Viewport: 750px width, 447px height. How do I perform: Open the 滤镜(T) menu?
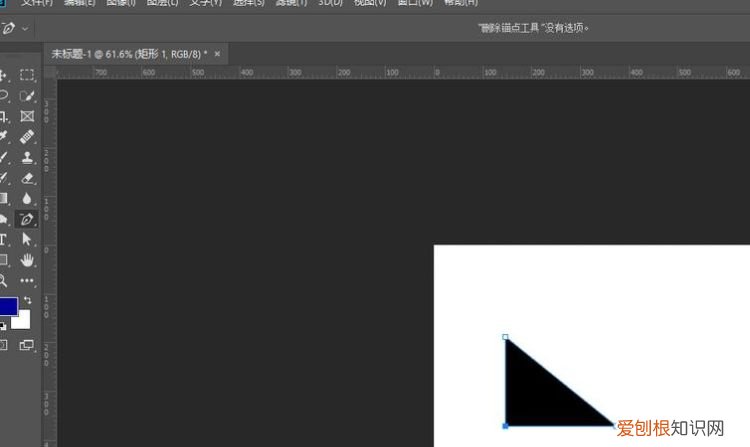tap(291, 3)
